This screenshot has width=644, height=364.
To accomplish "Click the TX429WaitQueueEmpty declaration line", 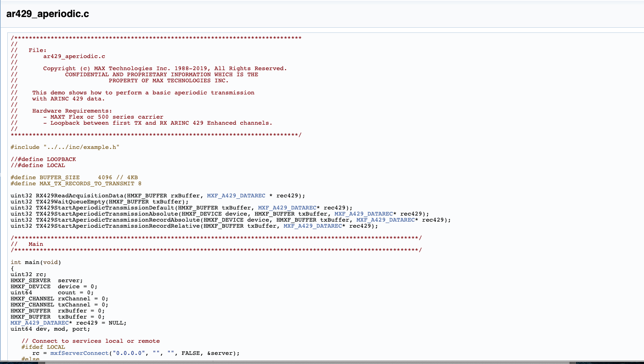I will (99, 202).
